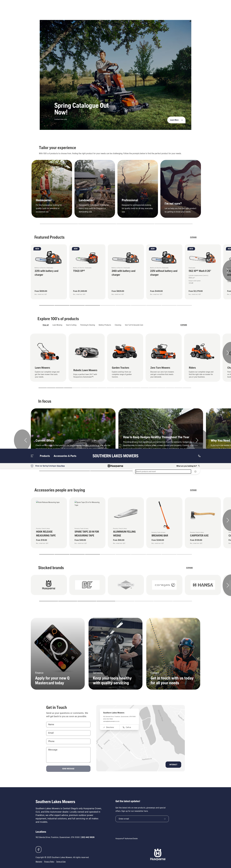Click the Spring Catalogue bell icon
Viewport: 231px width, 868px height.
tap(32, 466)
